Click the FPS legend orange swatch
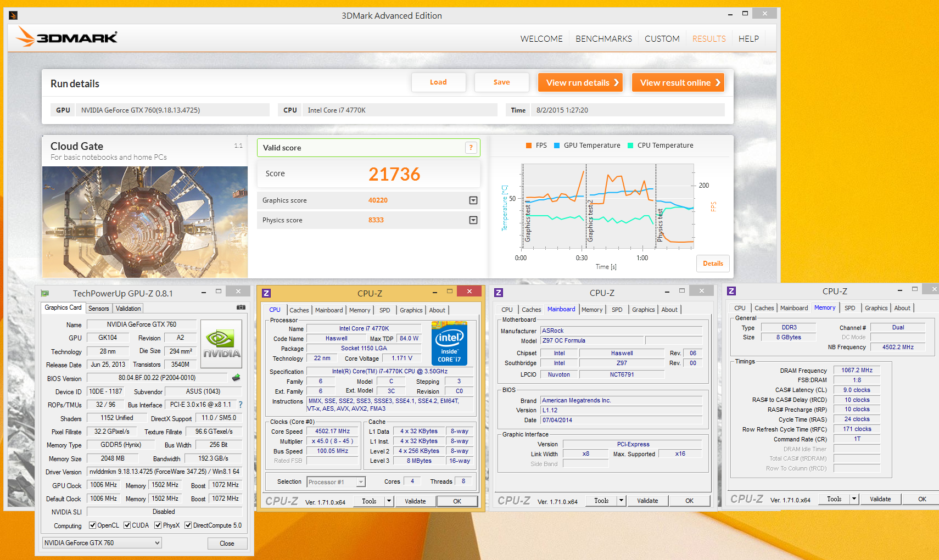The image size is (939, 560). point(529,145)
